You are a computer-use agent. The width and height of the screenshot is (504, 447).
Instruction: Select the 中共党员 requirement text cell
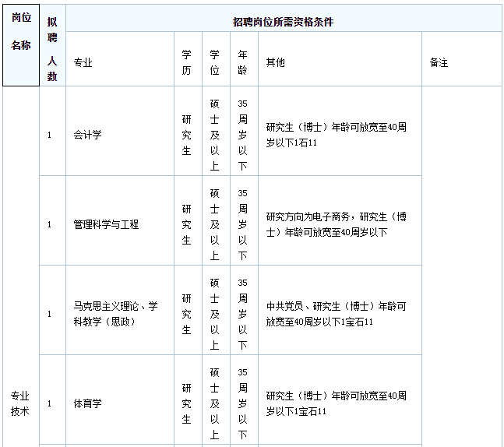tap(336, 314)
